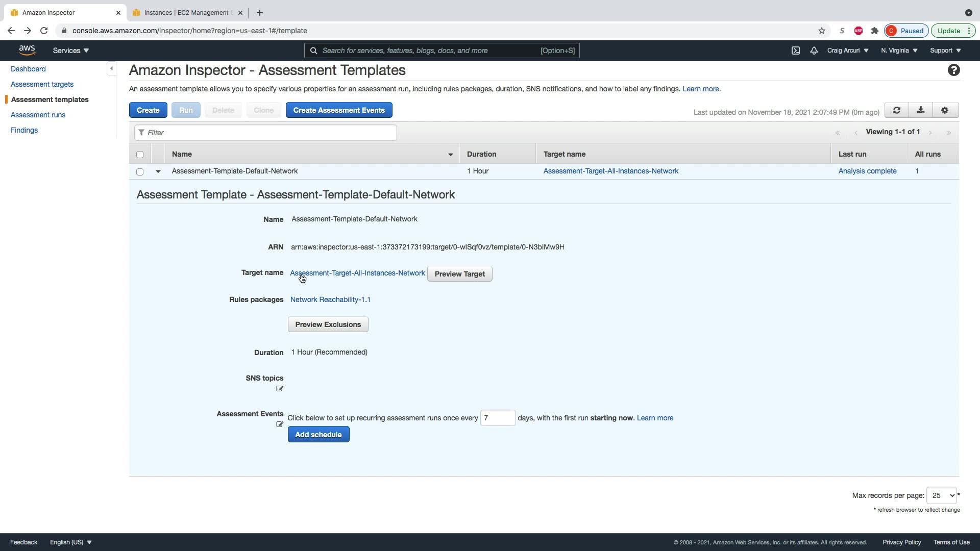Open Max records per page dropdown

pyautogui.click(x=941, y=495)
